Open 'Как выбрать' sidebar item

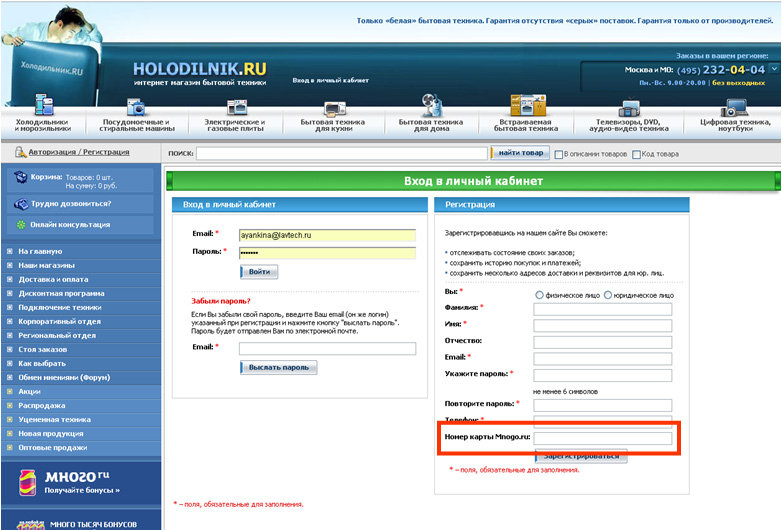point(42,363)
